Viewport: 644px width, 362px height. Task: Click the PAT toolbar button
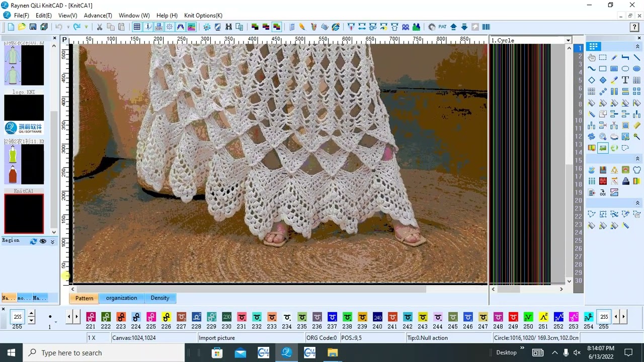[x=442, y=27]
